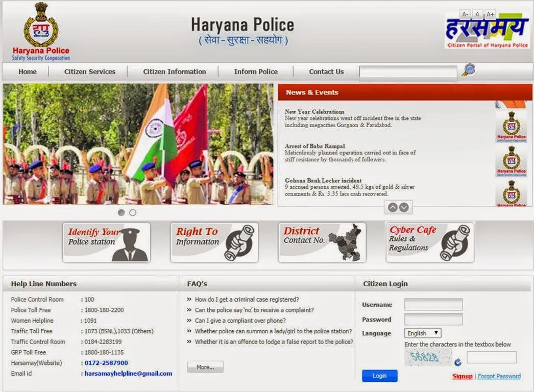Focus the Password field
The height and width of the screenshot is (392, 534).
click(433, 320)
